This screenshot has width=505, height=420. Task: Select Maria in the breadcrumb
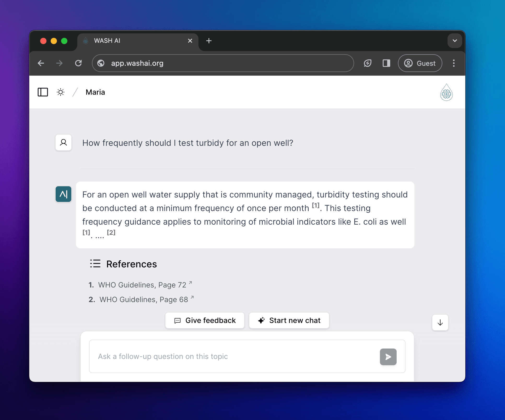click(x=95, y=92)
